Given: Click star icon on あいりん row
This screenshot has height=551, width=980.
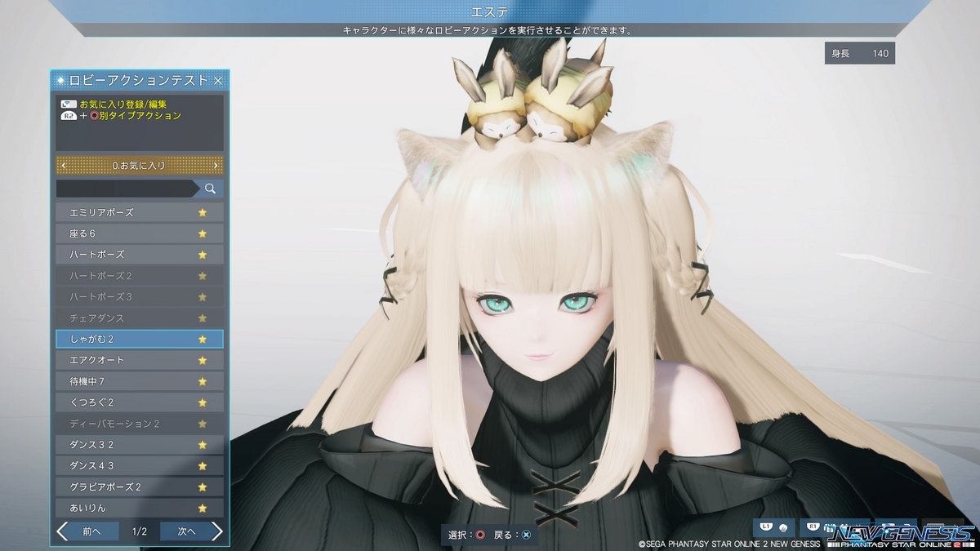Looking at the screenshot, I should [x=203, y=508].
